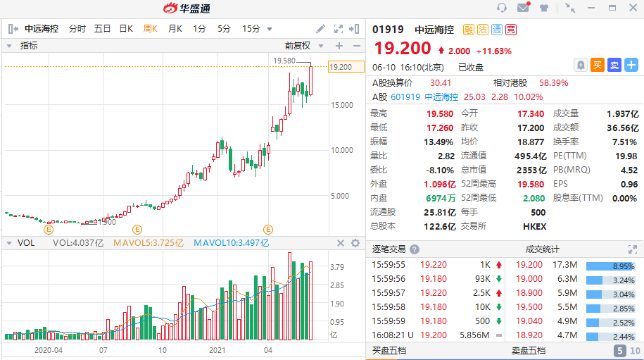Click the blue Sell (卖) button

pos(614,65)
